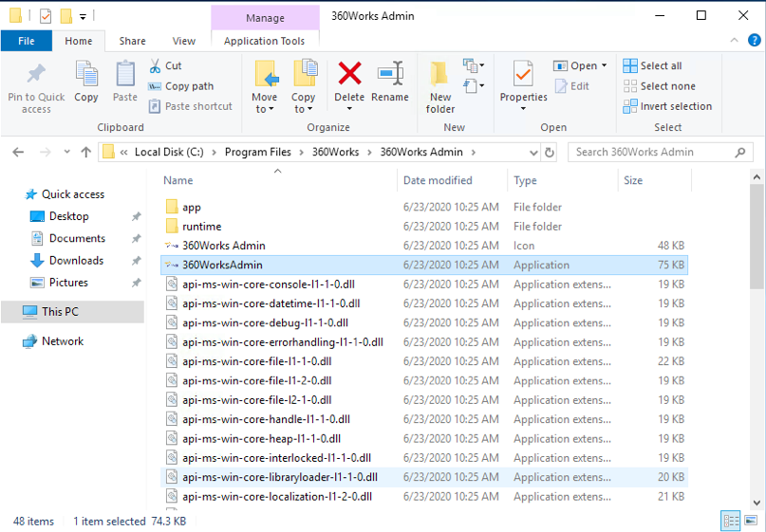Refresh the current folder

pos(549,153)
